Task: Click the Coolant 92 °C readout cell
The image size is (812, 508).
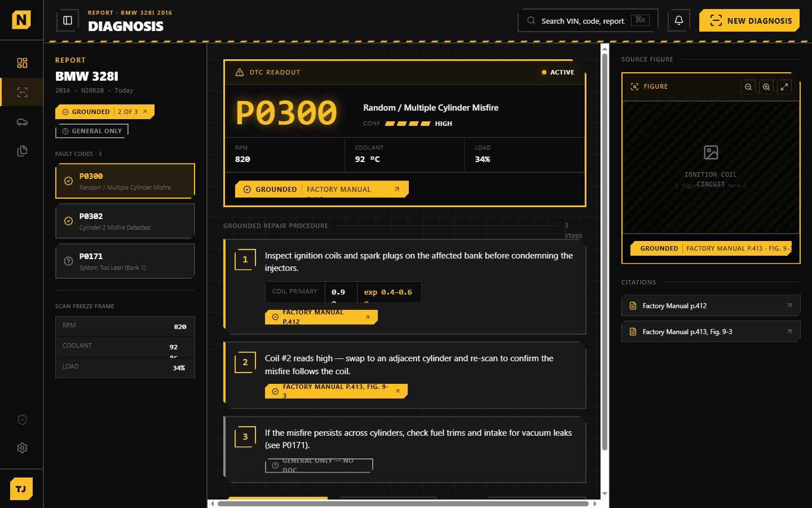Action: tap(405, 155)
